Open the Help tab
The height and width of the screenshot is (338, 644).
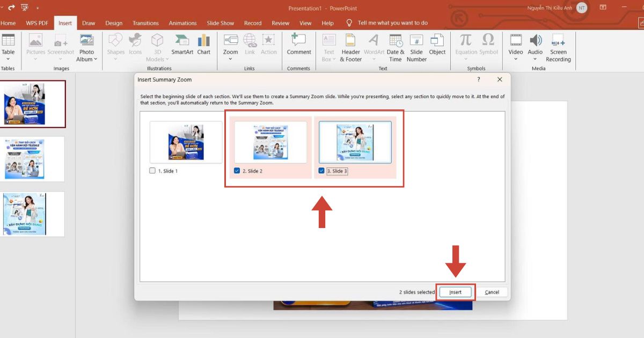328,23
